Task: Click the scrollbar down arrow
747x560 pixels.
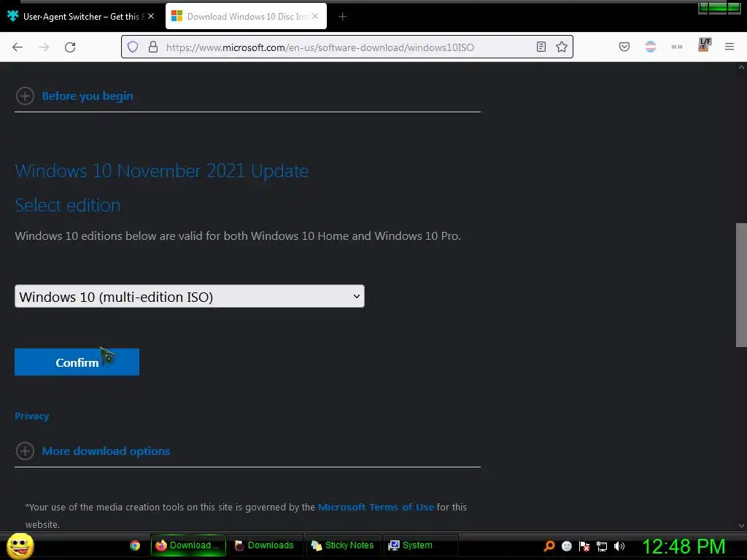Action: (x=741, y=526)
